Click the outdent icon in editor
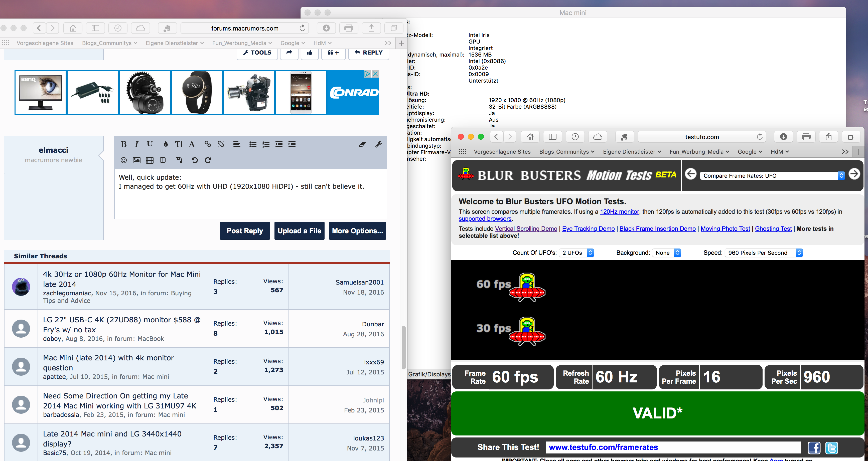This screenshot has width=868, height=461. (279, 144)
